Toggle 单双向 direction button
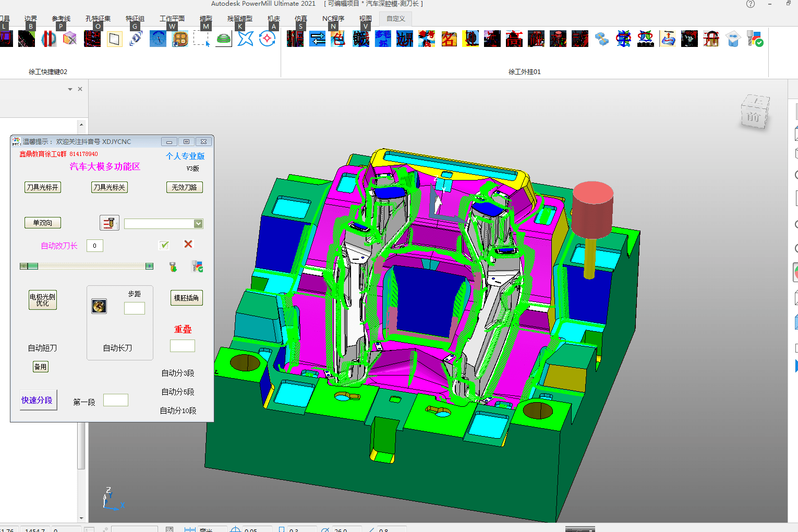The height and width of the screenshot is (532, 798). click(x=43, y=223)
